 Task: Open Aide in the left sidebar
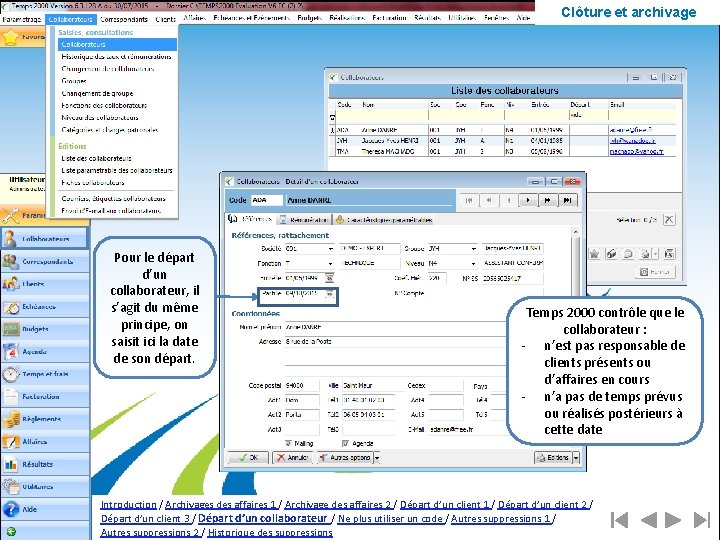point(45,509)
